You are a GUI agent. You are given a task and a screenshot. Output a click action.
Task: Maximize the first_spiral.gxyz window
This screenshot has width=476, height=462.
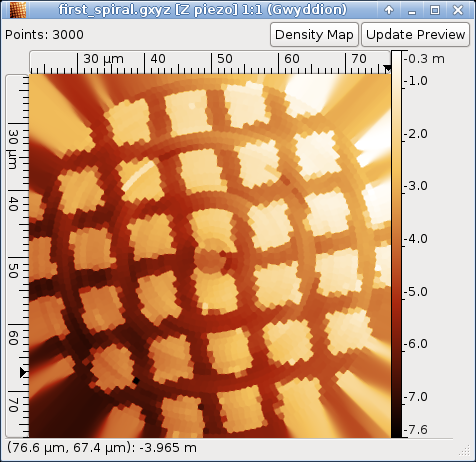pyautogui.click(x=435, y=10)
